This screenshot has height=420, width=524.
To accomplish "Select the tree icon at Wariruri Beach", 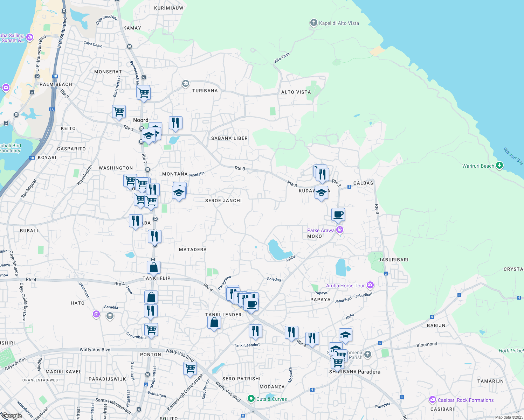I will [x=499, y=165].
